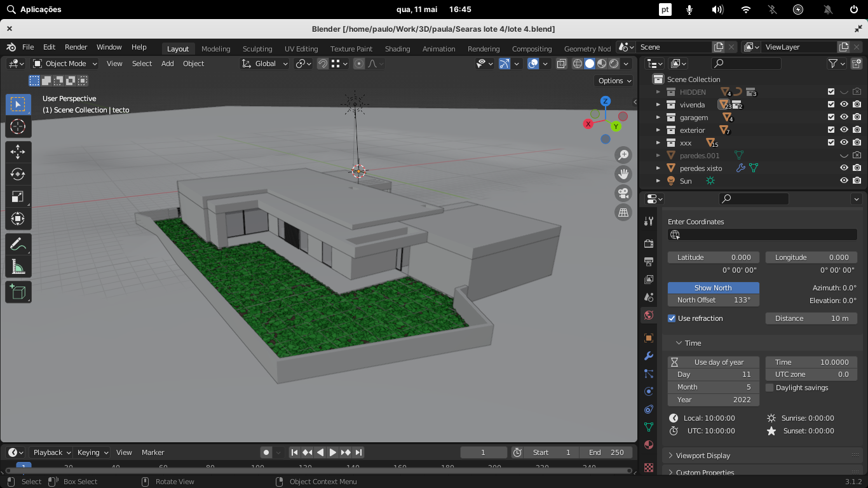
Task: Switch to the Sculpting workspace tab
Action: (257, 49)
